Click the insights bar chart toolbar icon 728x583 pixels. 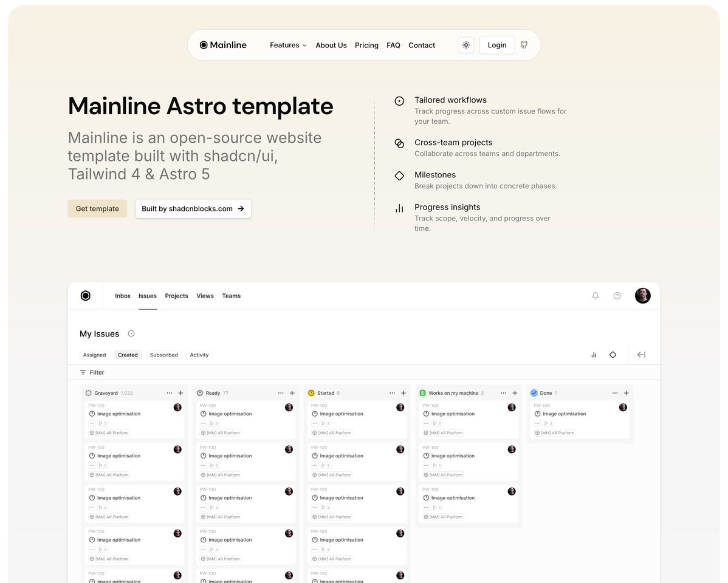click(594, 355)
